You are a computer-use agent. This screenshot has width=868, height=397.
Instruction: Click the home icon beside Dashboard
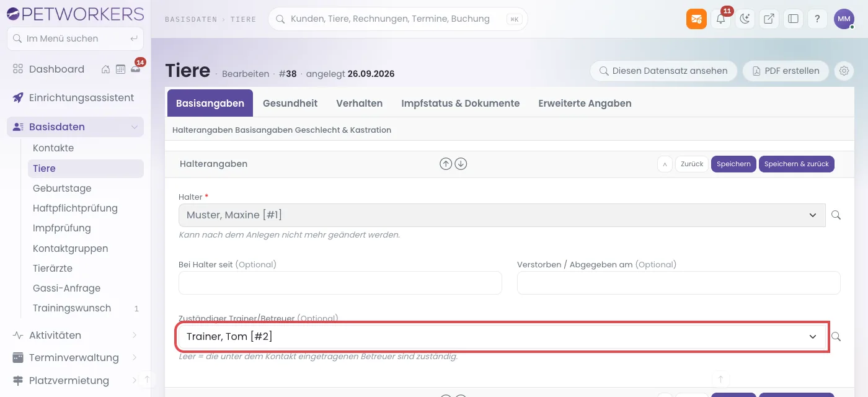[x=106, y=69]
